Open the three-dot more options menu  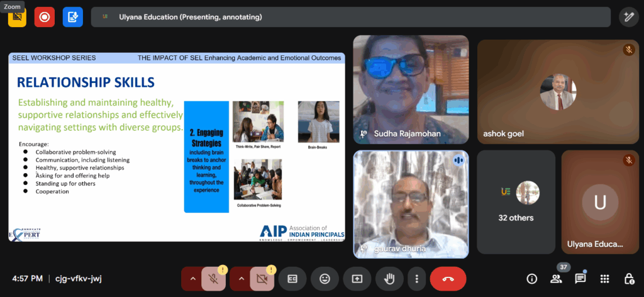416,279
